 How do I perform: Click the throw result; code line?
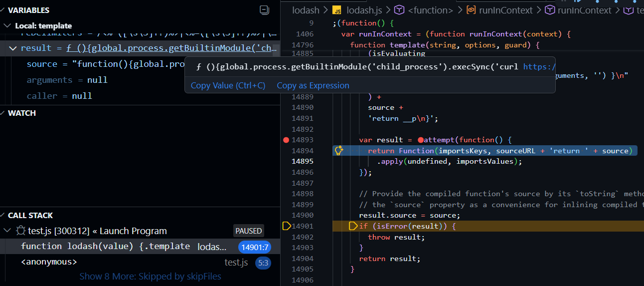(396, 237)
